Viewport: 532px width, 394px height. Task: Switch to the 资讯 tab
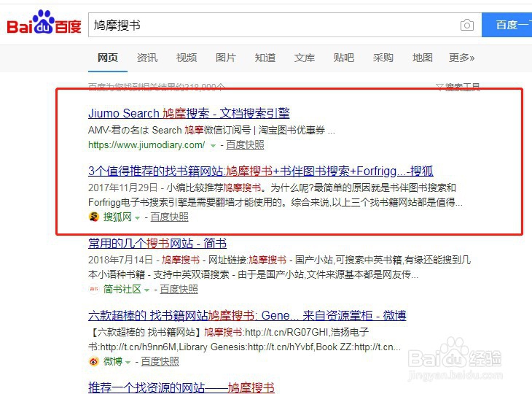pyautogui.click(x=147, y=58)
